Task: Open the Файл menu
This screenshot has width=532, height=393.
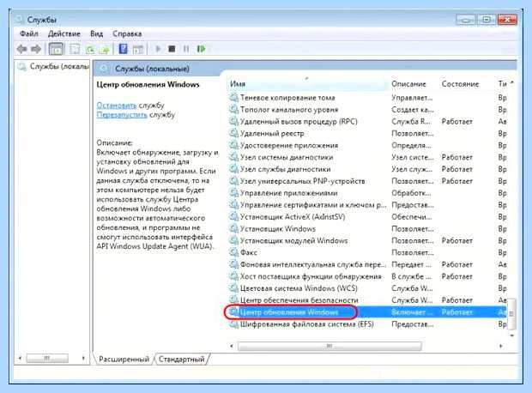Action: pos(29,33)
